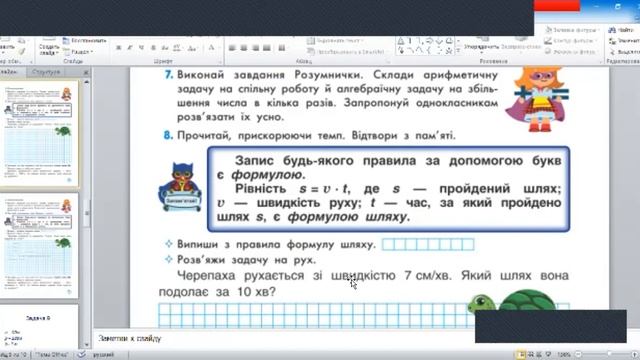Close the slide thumbnails pane
The height and width of the screenshot is (360, 640).
pyautogui.click(x=86, y=72)
